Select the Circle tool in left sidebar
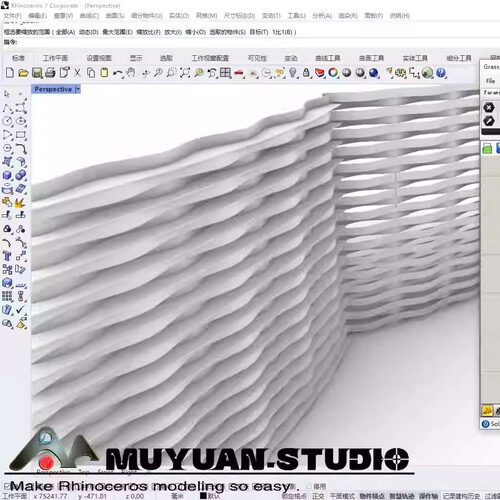 pos(7,121)
